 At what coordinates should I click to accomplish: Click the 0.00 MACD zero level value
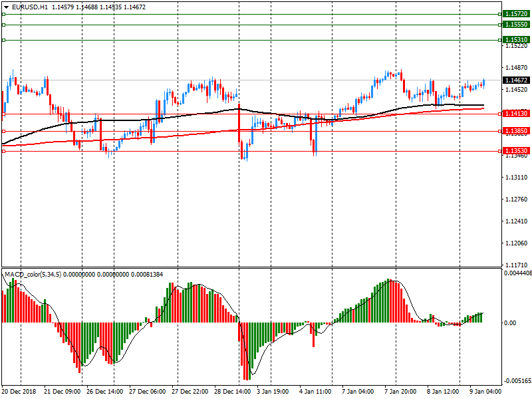pos(511,323)
